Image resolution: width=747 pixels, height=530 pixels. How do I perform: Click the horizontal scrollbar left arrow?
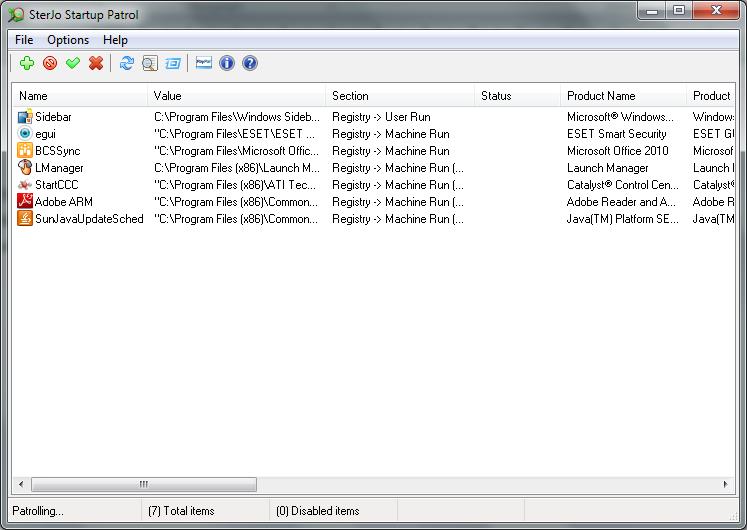coord(21,484)
